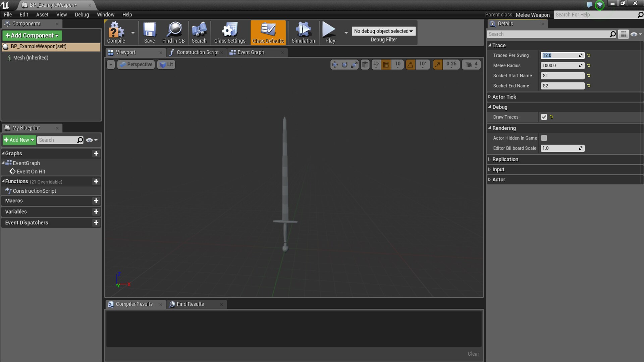Open Melee Weapon parent class link
This screenshot has width=644, height=362.
533,15
